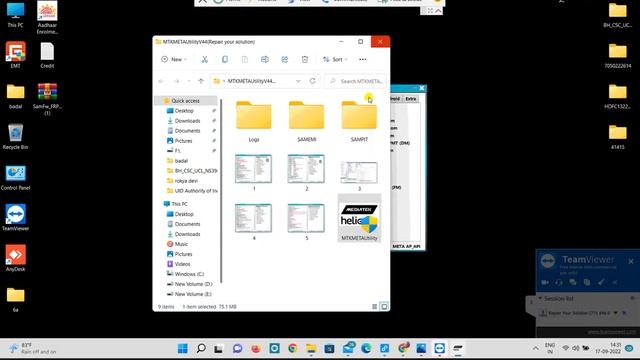This screenshot has width=640, height=360.
Task: Click the Delete trash icon in Explorer toolbar
Action: 304,60
